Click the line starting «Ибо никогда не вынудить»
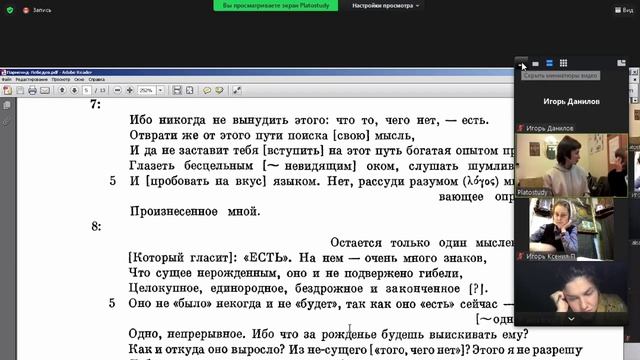This screenshot has height=360, width=640. tap(309, 120)
